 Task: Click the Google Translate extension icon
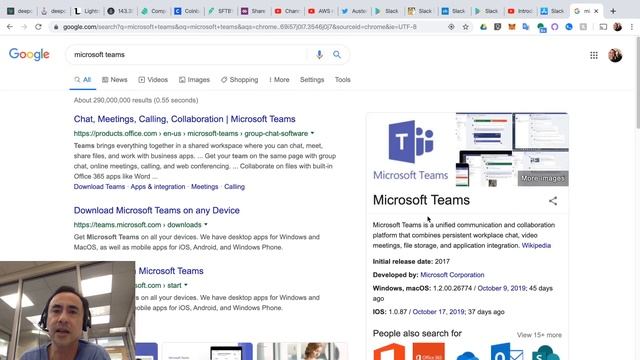pos(526,27)
